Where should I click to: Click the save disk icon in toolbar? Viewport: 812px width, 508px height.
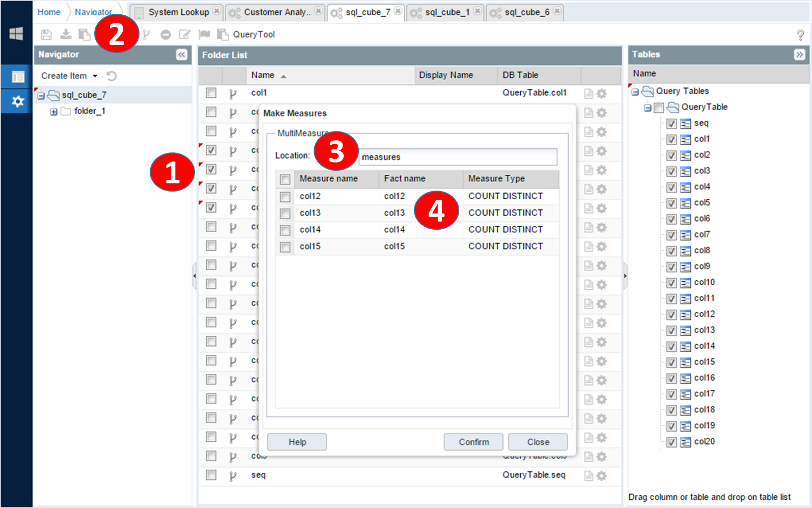coord(46,35)
